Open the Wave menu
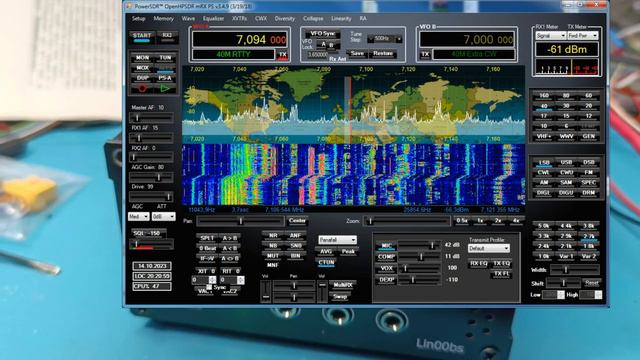Screen dimensions: 640x360 pyautogui.click(x=188, y=19)
